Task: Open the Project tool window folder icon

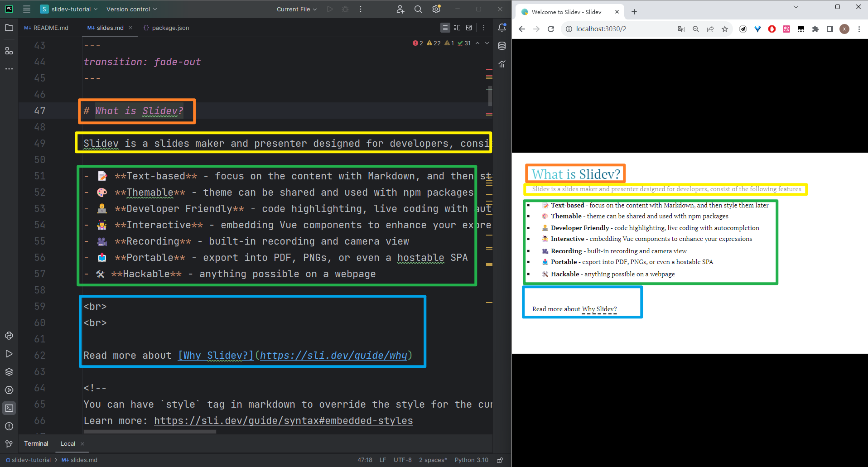Action: 9,28
